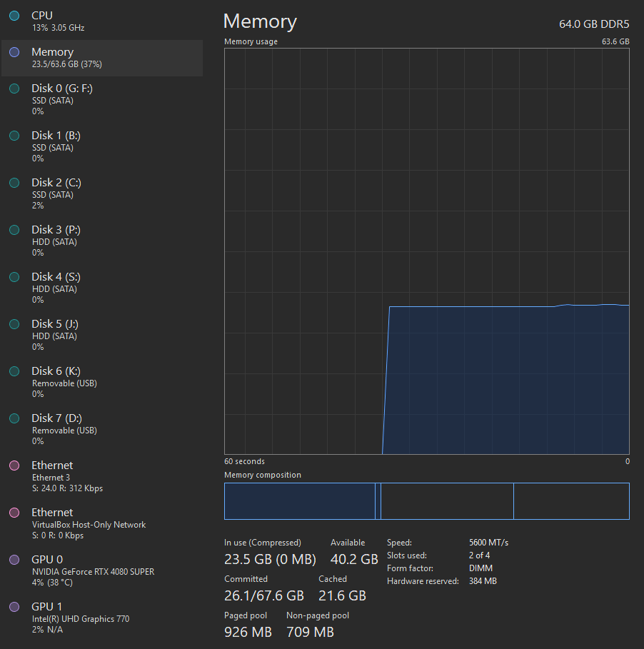This screenshot has width=644, height=649.
Task: View Disk 5 (J:) HDD stats
Action: pyautogui.click(x=102, y=336)
